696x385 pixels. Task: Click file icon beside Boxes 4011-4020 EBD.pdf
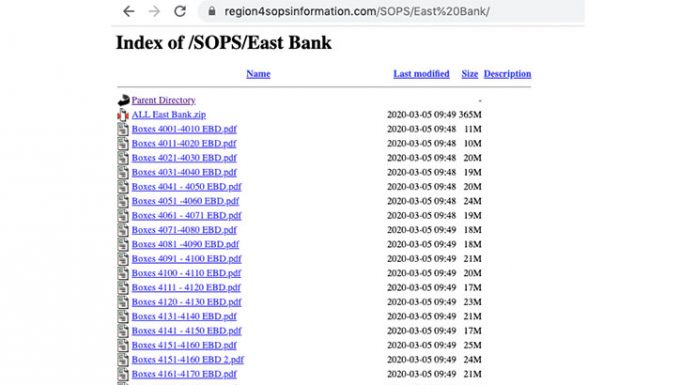[123, 143]
